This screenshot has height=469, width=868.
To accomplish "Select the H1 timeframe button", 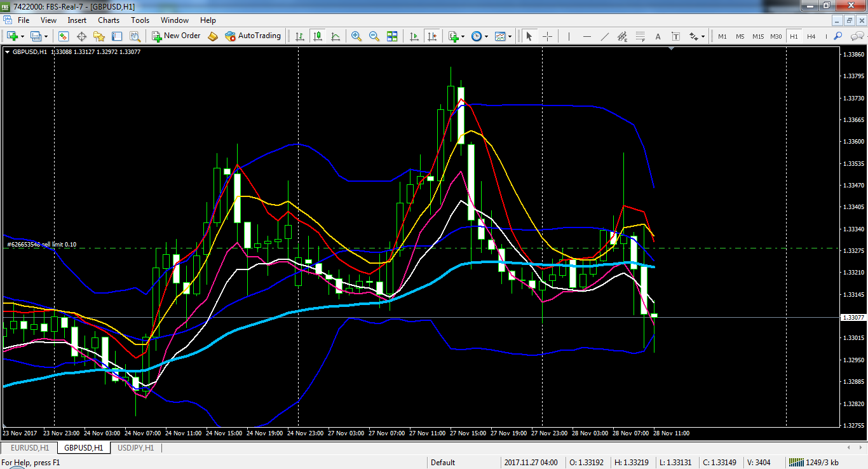I will [794, 36].
